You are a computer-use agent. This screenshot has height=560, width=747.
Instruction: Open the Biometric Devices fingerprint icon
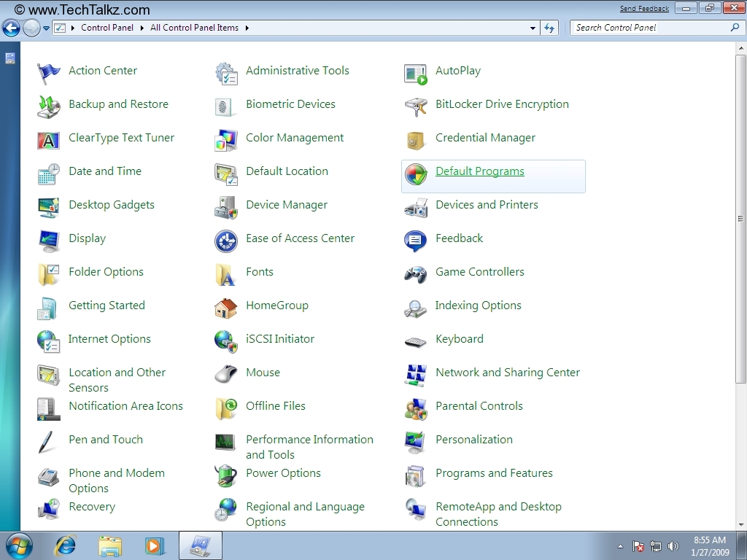[226, 106]
